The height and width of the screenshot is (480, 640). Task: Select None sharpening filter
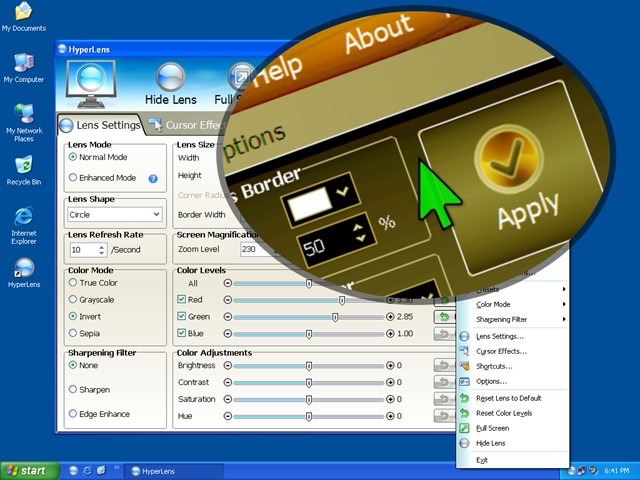(x=83, y=365)
